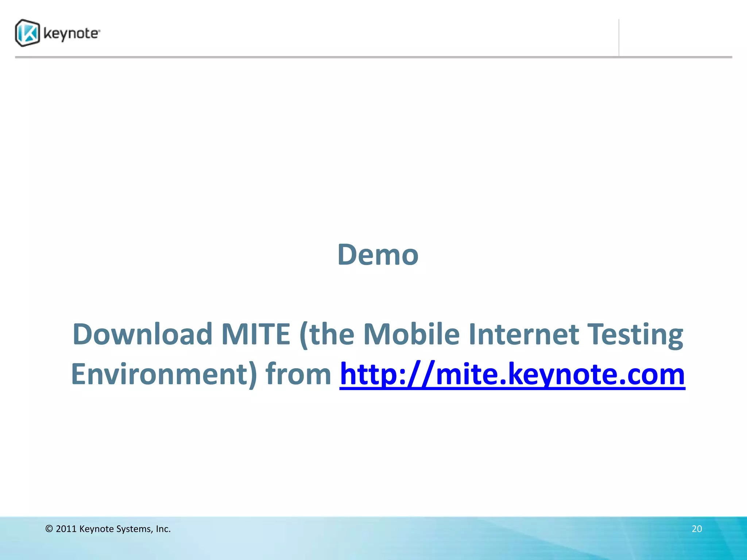Click the '© 2011 Keynote Systems, Inc.' footer

[x=108, y=529]
